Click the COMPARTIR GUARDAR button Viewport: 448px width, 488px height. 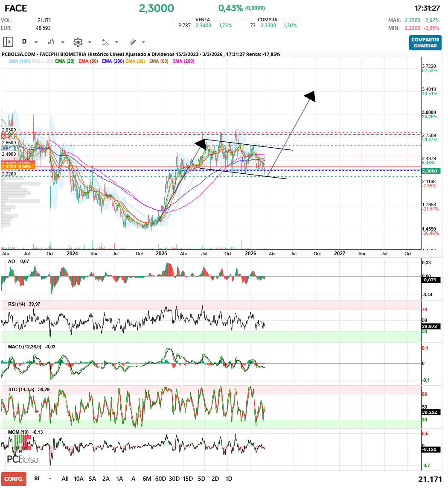tap(425, 42)
